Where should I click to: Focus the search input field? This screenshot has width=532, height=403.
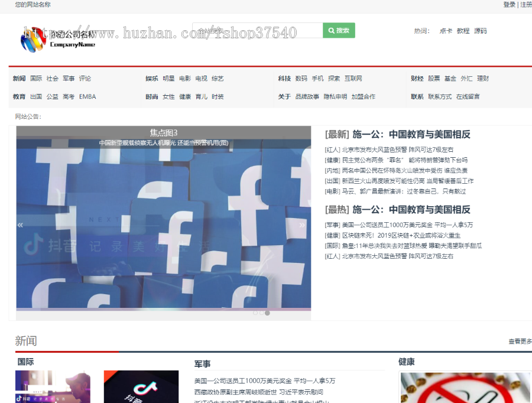point(257,31)
